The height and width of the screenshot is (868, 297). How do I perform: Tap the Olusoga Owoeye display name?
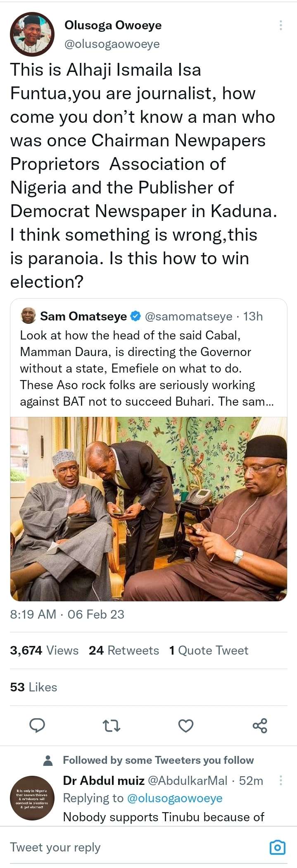pyautogui.click(x=113, y=25)
